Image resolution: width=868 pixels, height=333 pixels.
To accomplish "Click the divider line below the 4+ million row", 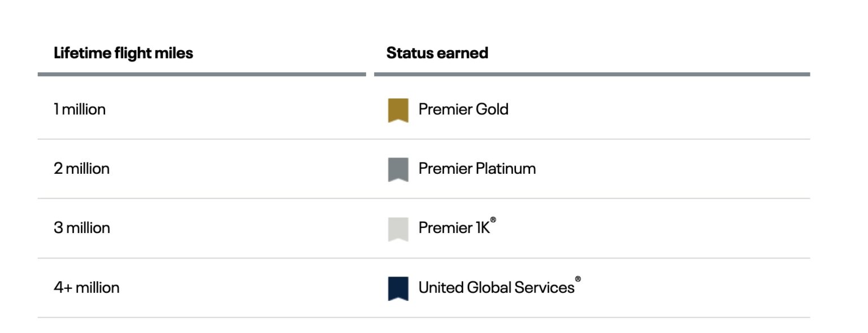I will point(424,317).
